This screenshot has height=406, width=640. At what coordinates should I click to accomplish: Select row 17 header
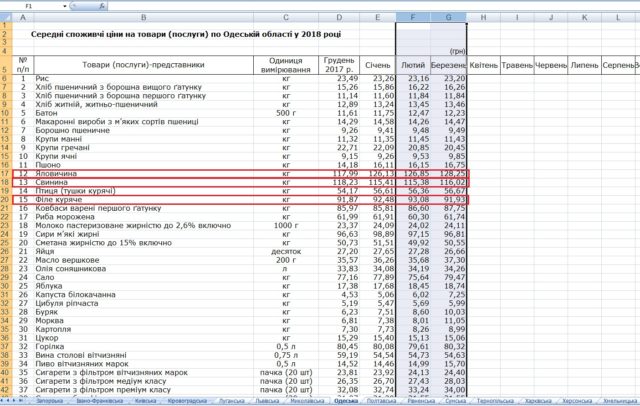[x=8, y=173]
